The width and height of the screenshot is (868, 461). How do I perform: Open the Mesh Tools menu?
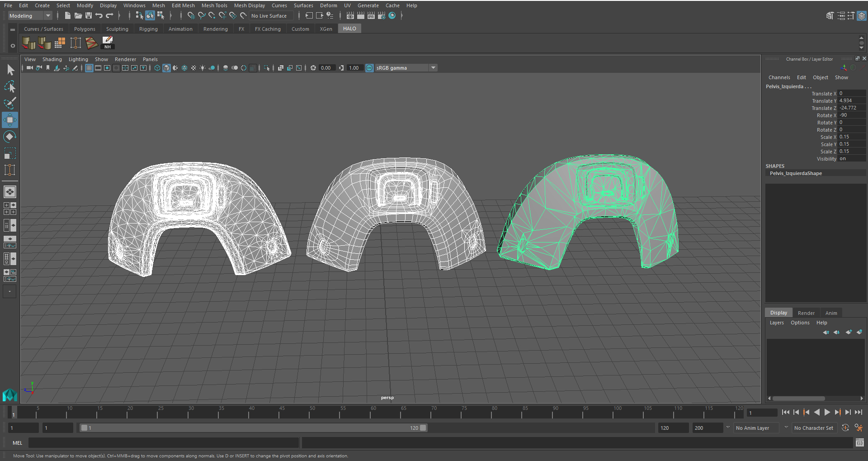click(x=214, y=5)
